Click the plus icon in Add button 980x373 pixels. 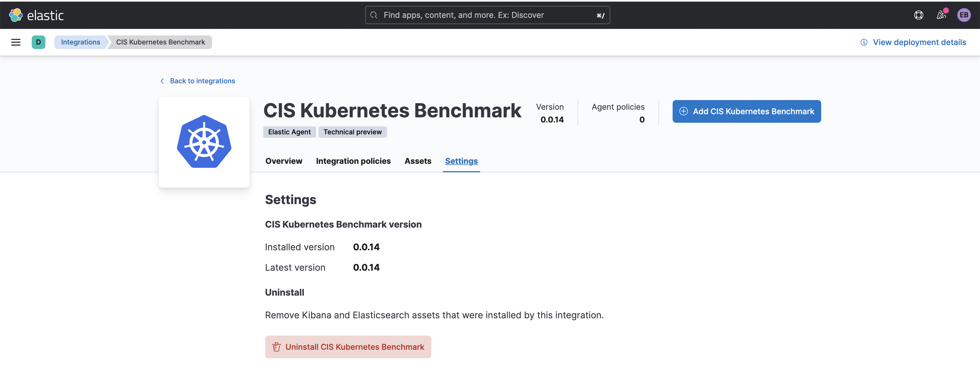point(683,111)
